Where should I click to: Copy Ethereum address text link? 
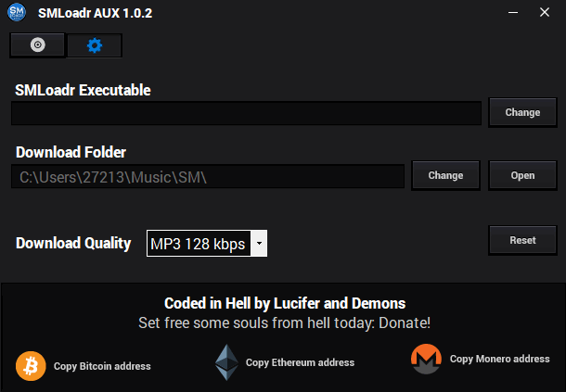point(300,362)
